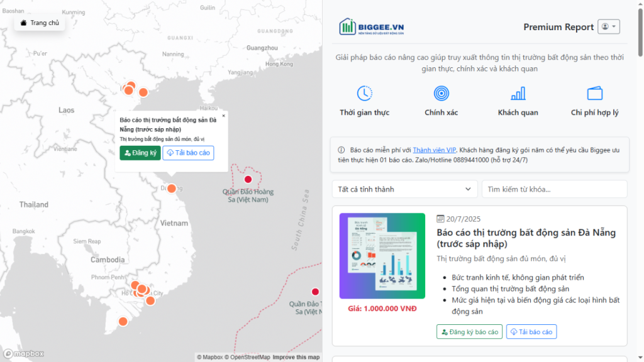Open the Thành viên VIP link

tap(434, 150)
